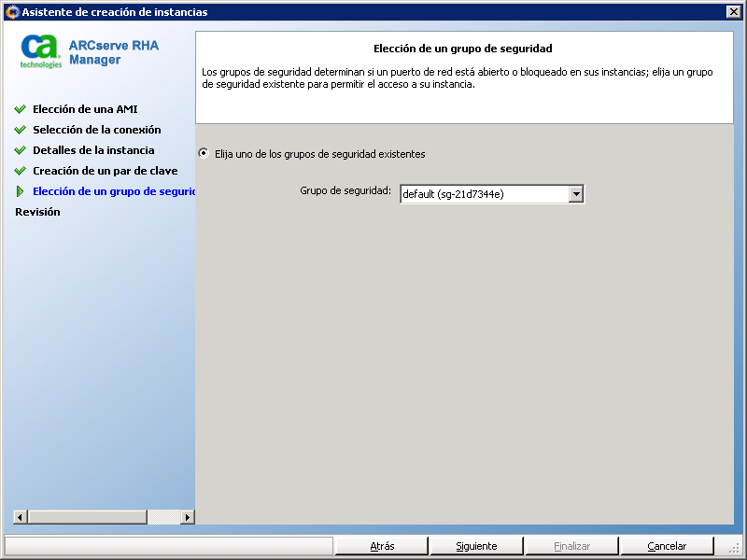Click the checkmark beside Creación de un par de clave
The width and height of the screenshot is (747, 560).
[21, 171]
